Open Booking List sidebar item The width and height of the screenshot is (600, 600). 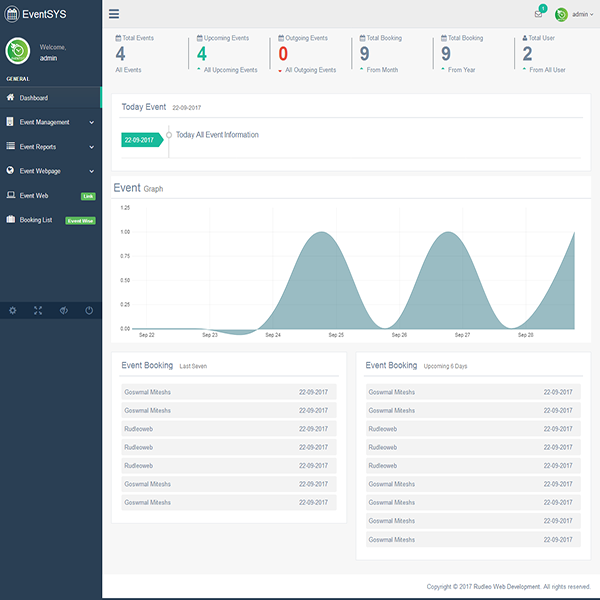pos(51,220)
